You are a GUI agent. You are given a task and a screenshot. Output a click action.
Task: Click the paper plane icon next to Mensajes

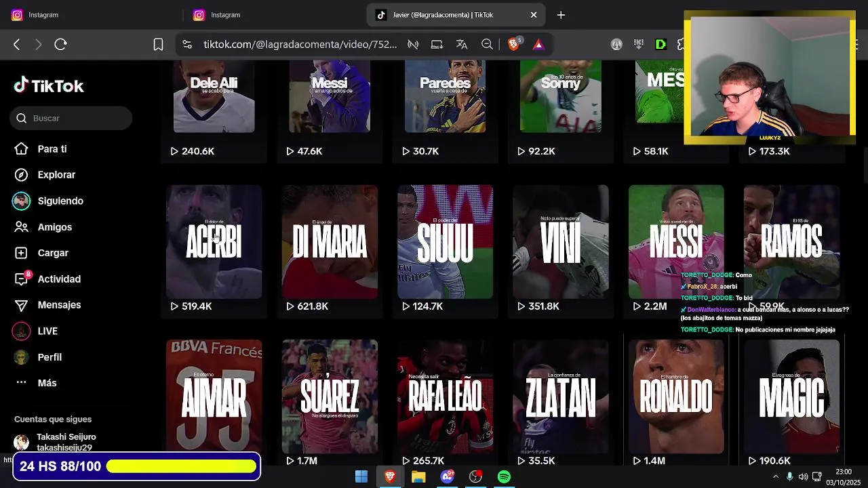21,305
